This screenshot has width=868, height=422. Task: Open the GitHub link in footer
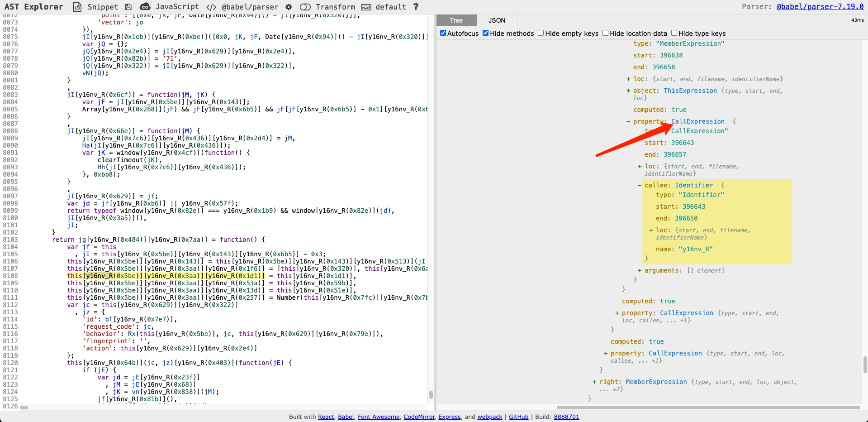coord(518,417)
